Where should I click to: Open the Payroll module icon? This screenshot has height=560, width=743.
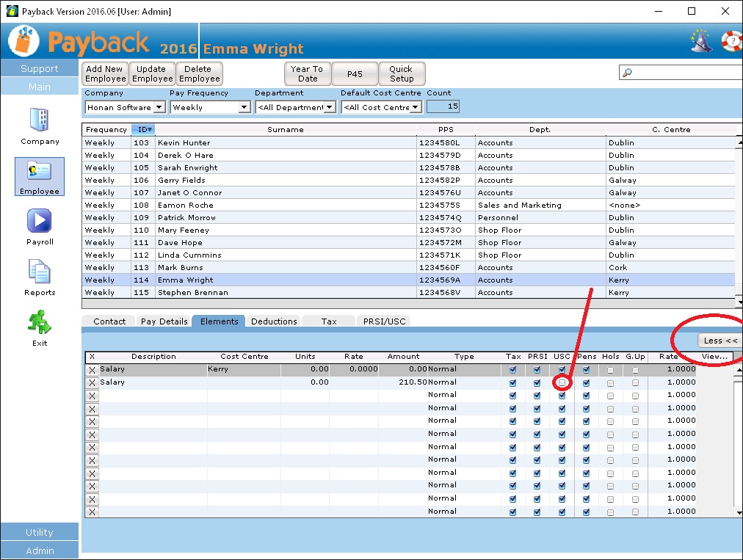[40, 222]
